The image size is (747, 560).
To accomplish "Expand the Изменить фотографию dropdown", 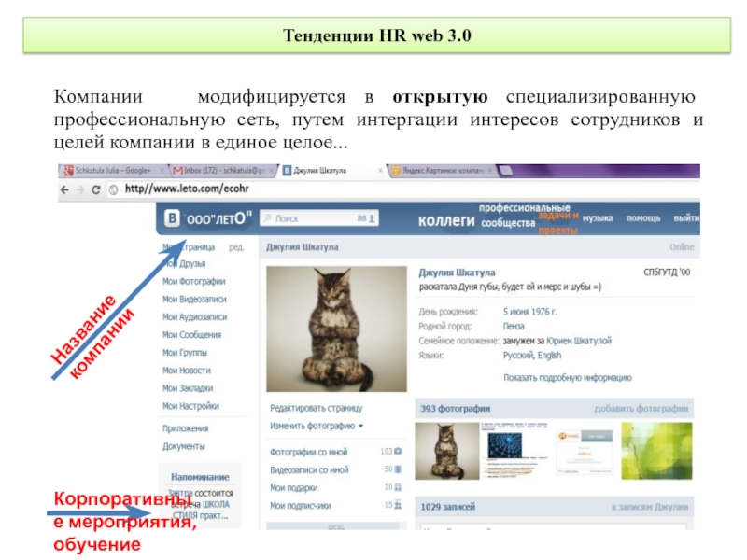I will click(x=361, y=426).
